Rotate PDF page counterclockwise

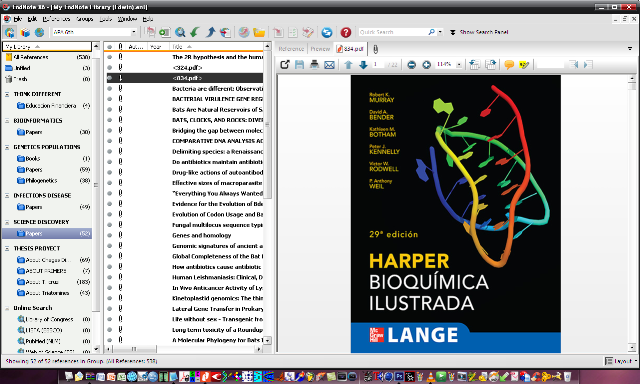pyautogui.click(x=474, y=64)
